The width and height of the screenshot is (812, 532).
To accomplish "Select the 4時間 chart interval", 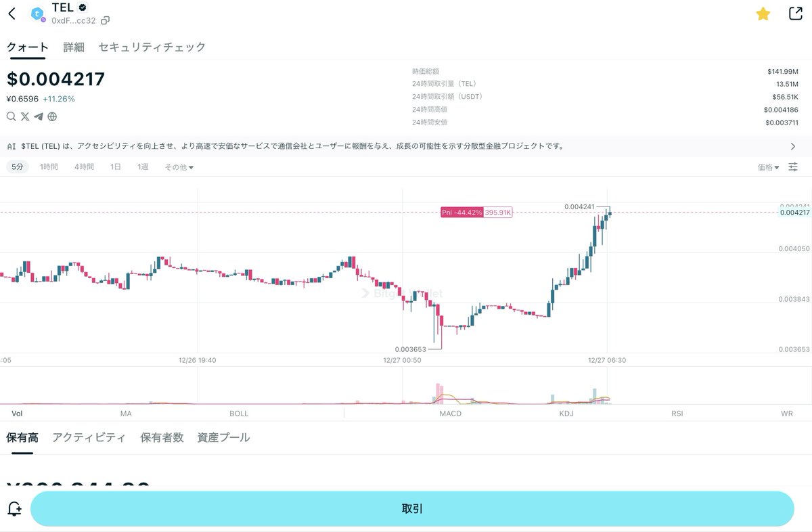I will point(84,167).
